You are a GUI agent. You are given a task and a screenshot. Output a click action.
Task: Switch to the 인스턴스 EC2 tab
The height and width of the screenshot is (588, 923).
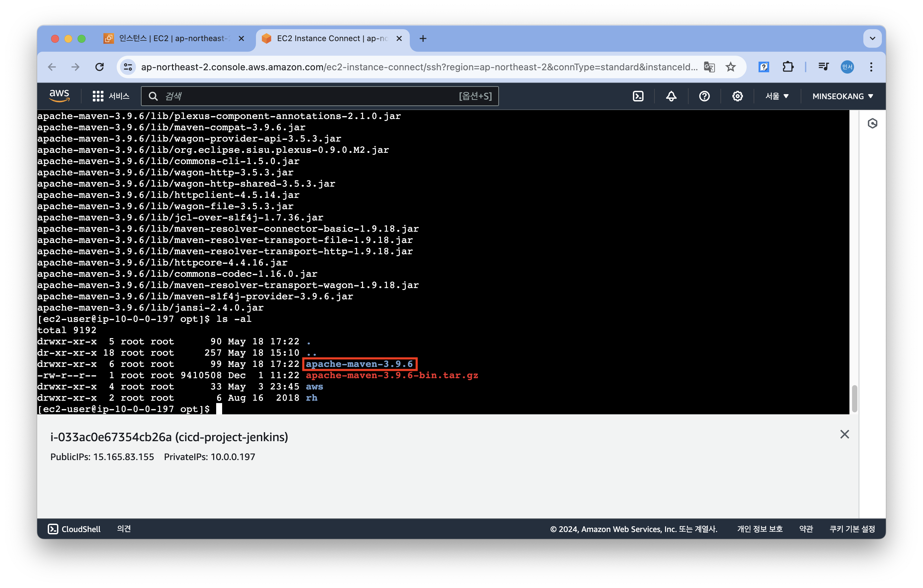(172, 38)
